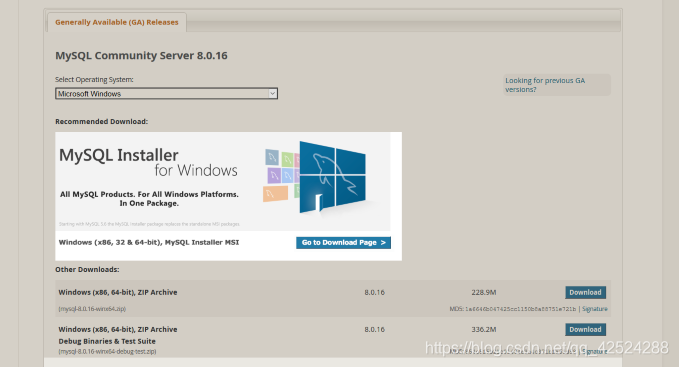Click the small orange tile icon in the banner
679x367 pixels.
coord(275,193)
